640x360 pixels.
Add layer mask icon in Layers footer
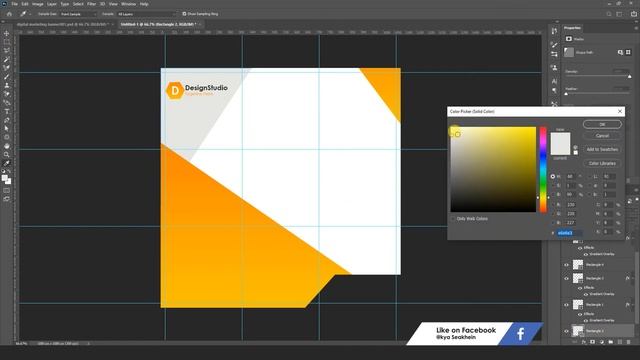592,342
